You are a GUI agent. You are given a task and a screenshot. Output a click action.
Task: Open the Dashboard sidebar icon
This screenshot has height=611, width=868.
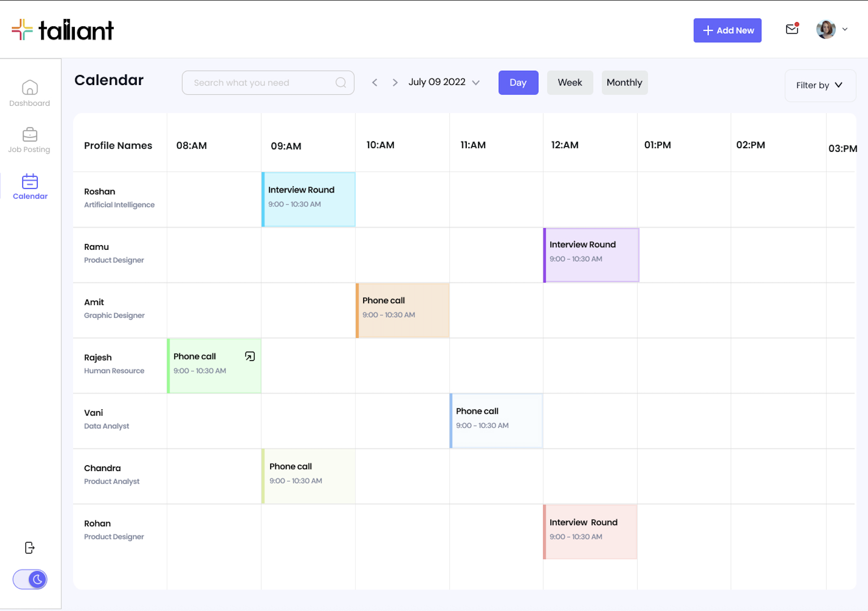30,88
